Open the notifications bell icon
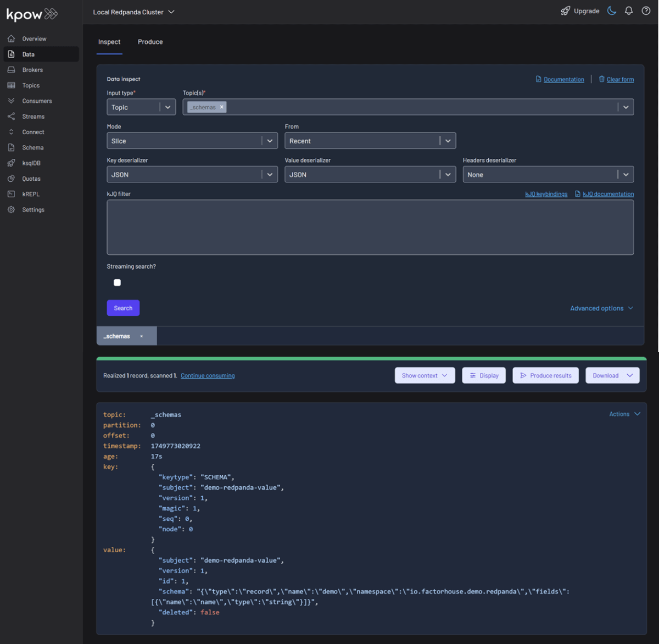The image size is (659, 644). 628,10
